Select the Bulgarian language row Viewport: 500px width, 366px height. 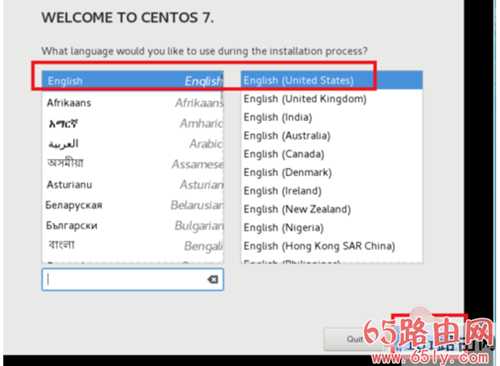click(x=133, y=225)
